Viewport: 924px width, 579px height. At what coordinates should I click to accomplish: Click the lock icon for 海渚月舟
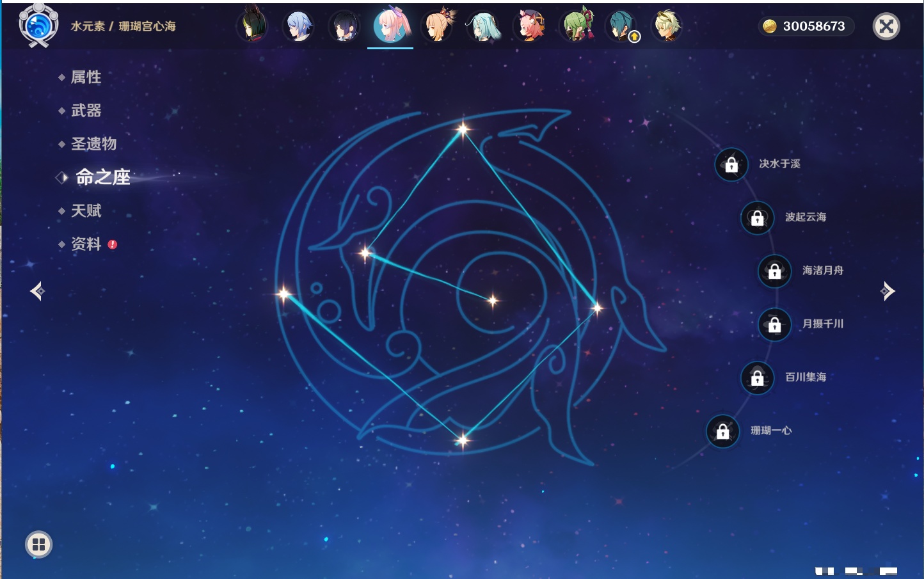(x=774, y=271)
